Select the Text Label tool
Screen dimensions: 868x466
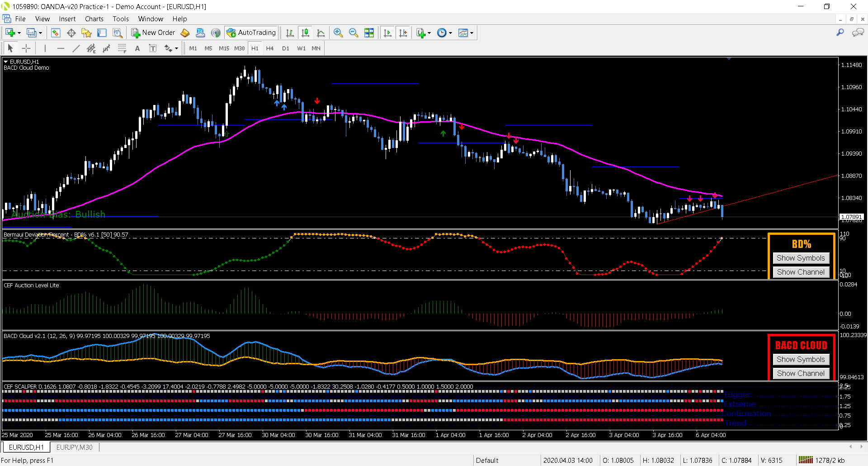pos(153,48)
